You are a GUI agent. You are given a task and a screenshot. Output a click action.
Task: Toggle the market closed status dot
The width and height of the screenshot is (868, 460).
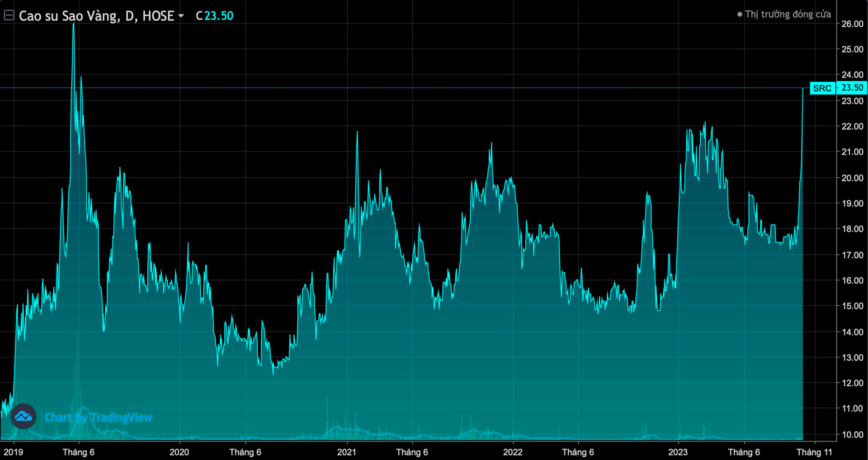[x=740, y=14]
